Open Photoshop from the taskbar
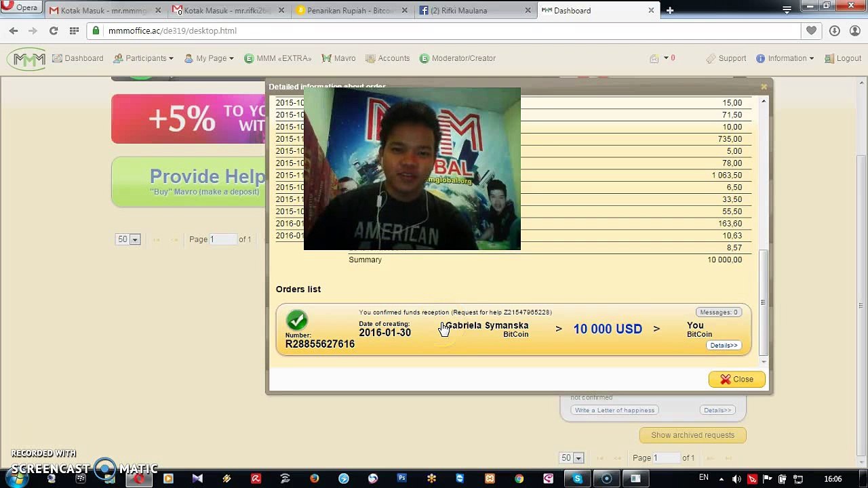The image size is (868, 488). point(402,479)
